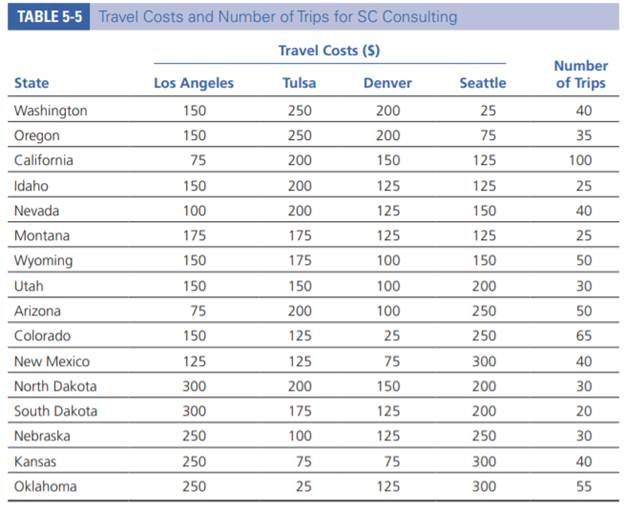The width and height of the screenshot is (624, 509).
Task: Select California's number of trips value 100
Action: (x=579, y=160)
